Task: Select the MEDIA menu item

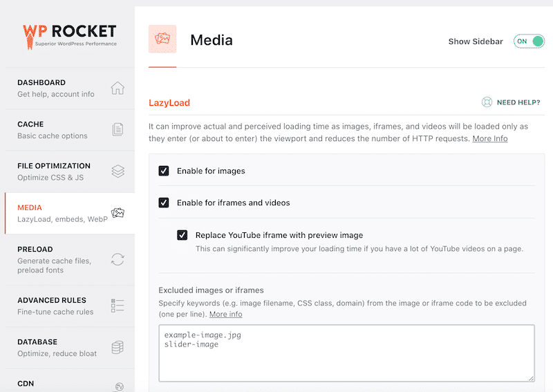Action: pyautogui.click(x=70, y=213)
